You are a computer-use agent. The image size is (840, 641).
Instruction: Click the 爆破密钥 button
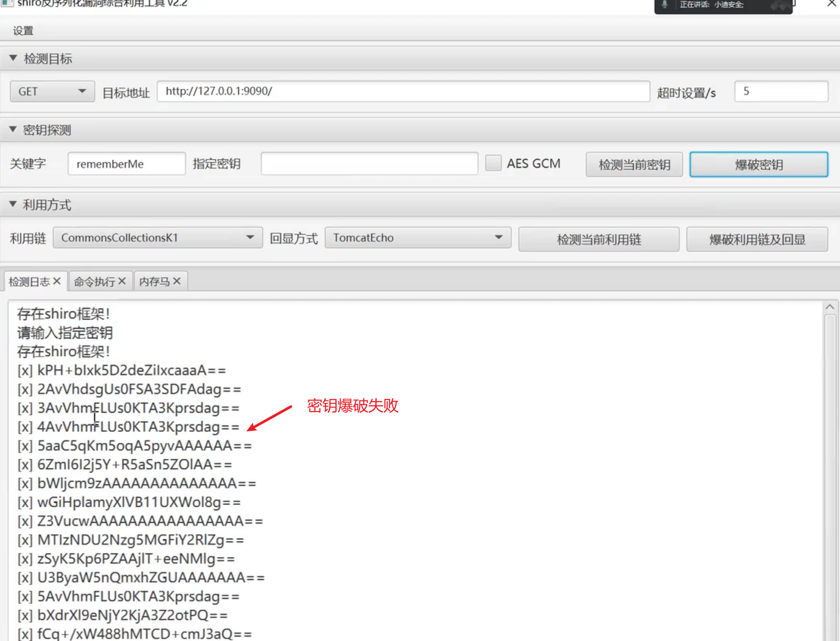[758, 164]
